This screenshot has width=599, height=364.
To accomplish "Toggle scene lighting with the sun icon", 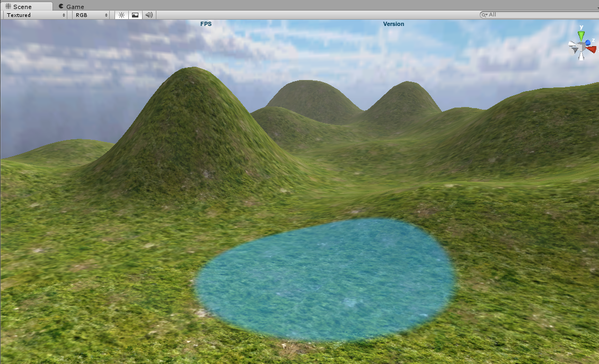I will pyautogui.click(x=121, y=15).
